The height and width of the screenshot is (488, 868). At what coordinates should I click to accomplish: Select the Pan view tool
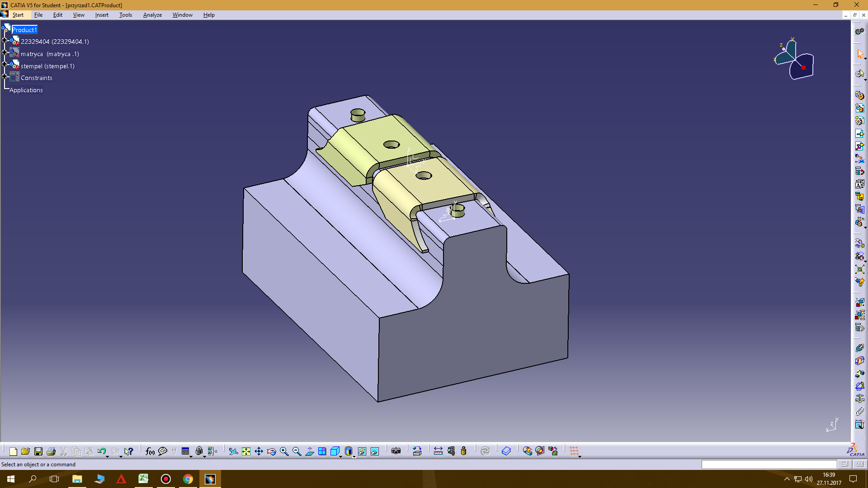point(259,451)
